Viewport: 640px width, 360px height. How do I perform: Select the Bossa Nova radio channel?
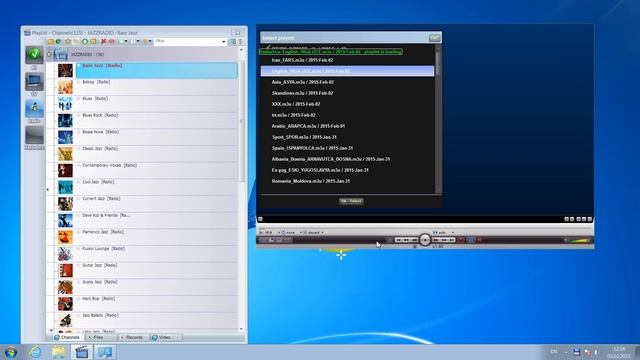pyautogui.click(x=156, y=137)
